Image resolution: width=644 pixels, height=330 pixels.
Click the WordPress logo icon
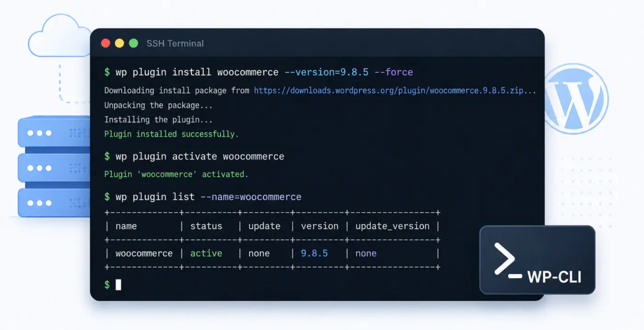coord(576,99)
